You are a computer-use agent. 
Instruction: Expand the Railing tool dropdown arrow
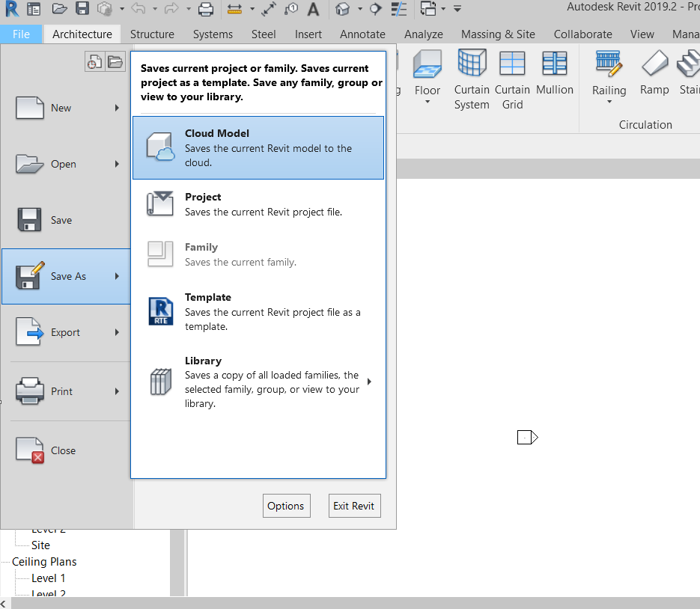pyautogui.click(x=609, y=102)
